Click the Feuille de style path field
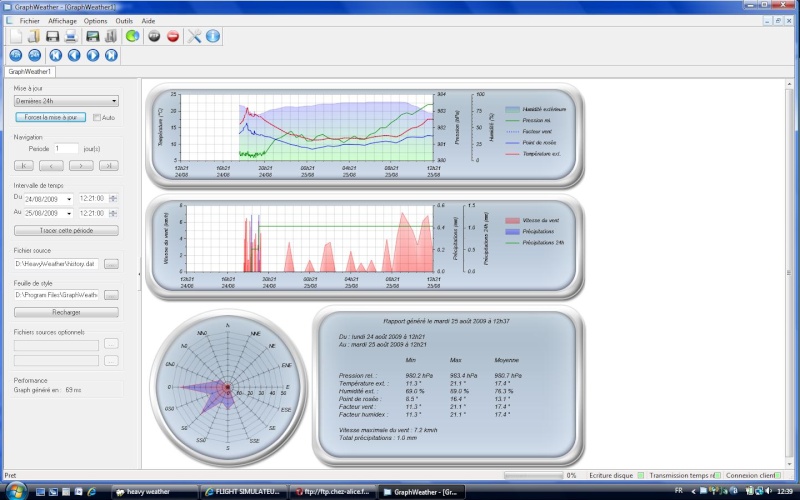Viewport: 800px width, 500px height. (56, 295)
